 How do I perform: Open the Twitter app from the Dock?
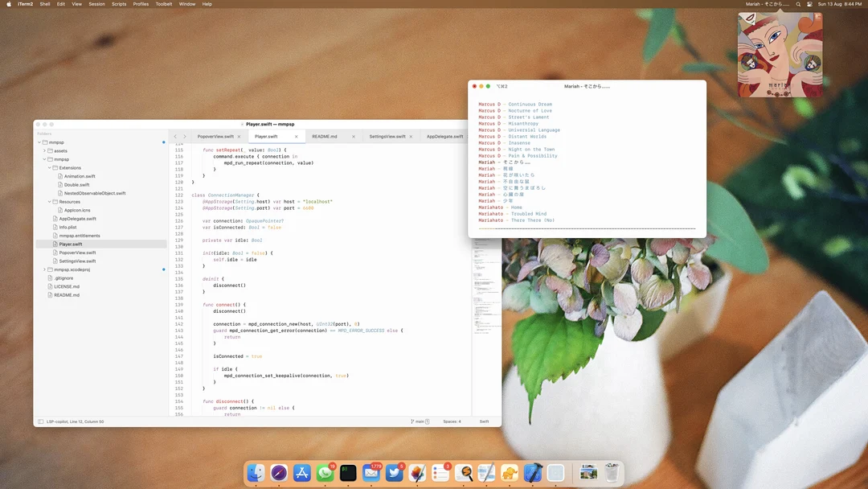pos(395,473)
